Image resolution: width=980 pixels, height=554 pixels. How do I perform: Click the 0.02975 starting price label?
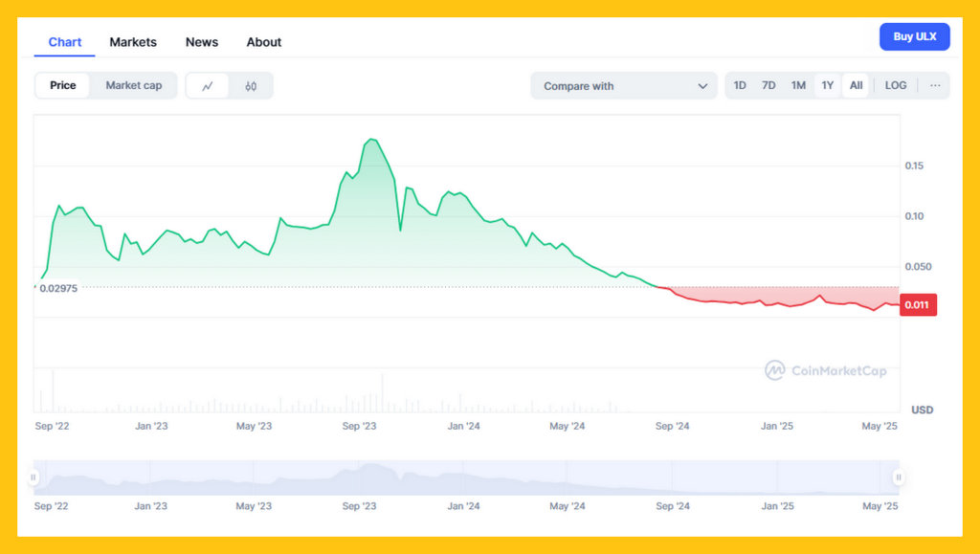pos(58,288)
